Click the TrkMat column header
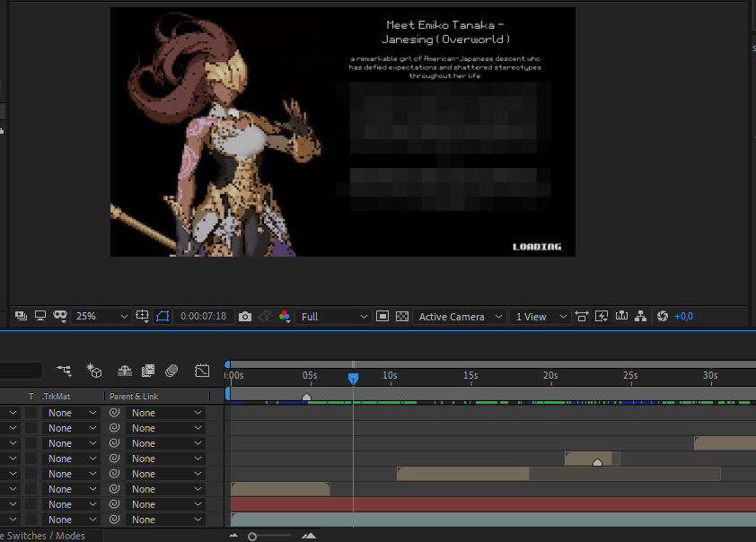 (x=56, y=397)
